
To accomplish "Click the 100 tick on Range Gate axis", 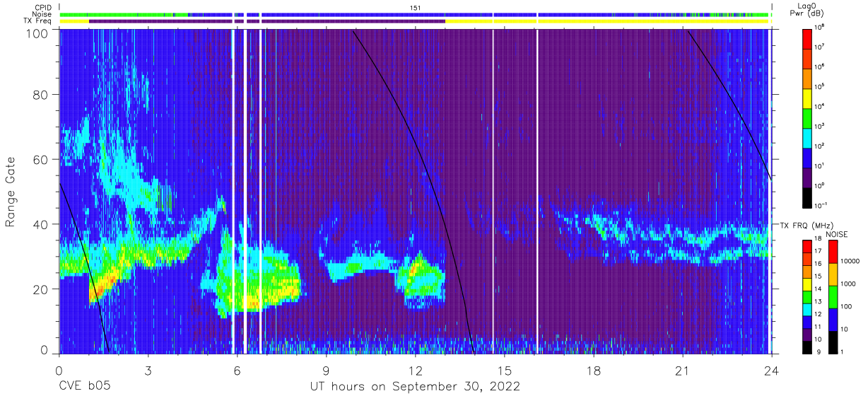I will coord(37,33).
